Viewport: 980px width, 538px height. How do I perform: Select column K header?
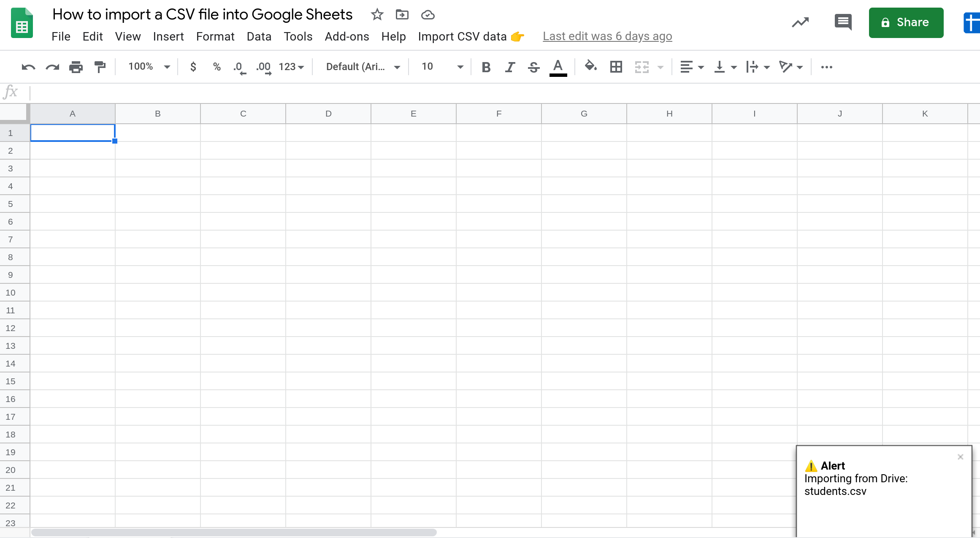coord(925,114)
